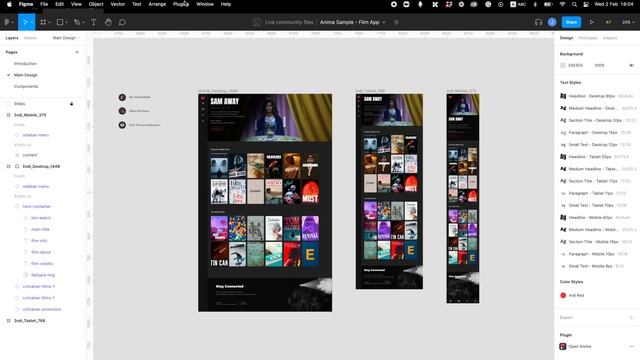Screen dimensions: 640x360
Task: Select Indi_Desktop_1440 layer
Action: click(41, 167)
